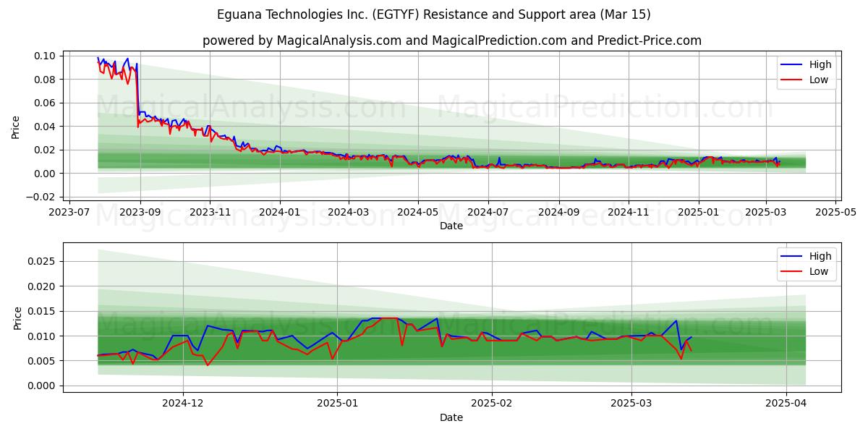
Task: Click the 0.005 price tick on lower chart
Action: [x=42, y=361]
